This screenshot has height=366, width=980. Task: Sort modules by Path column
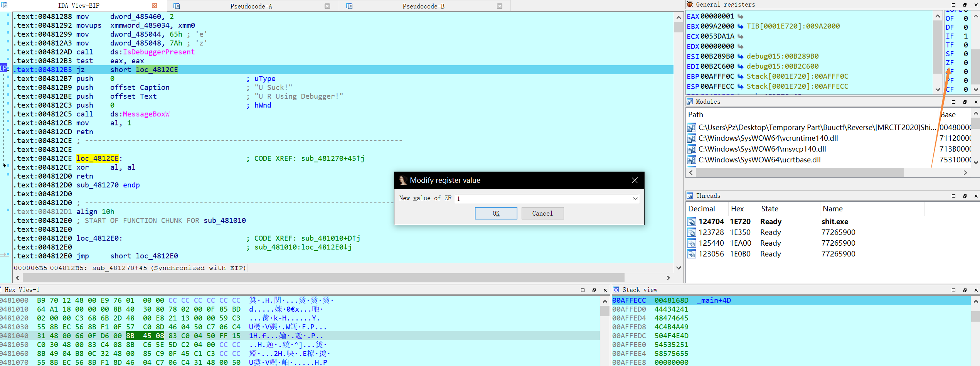point(812,115)
